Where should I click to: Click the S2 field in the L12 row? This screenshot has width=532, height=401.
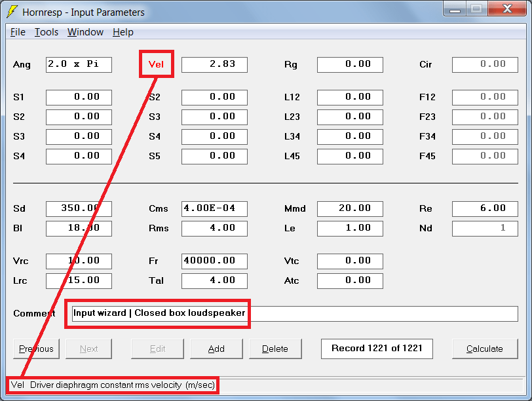click(x=214, y=98)
